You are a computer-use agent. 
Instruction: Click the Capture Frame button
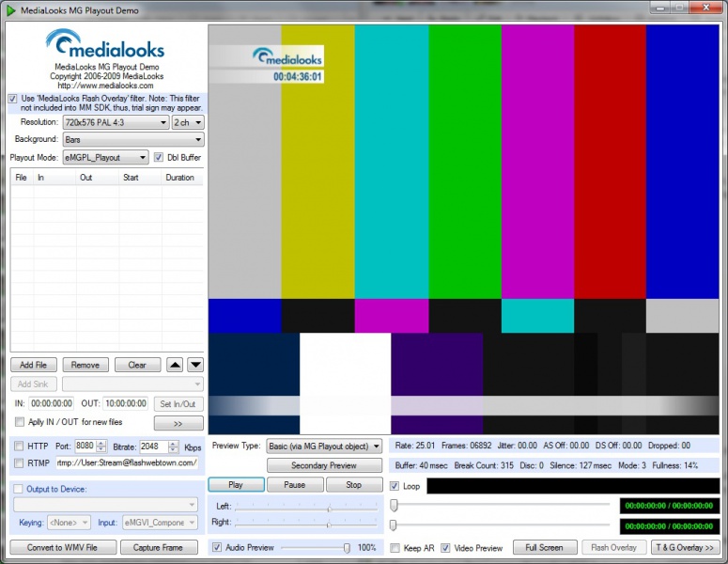coord(159,547)
